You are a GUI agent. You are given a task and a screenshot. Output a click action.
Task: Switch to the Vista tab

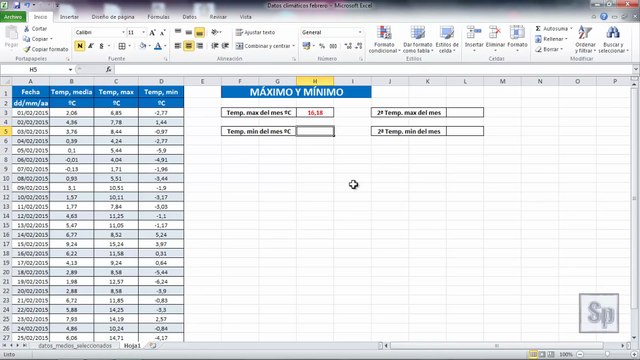245,17
